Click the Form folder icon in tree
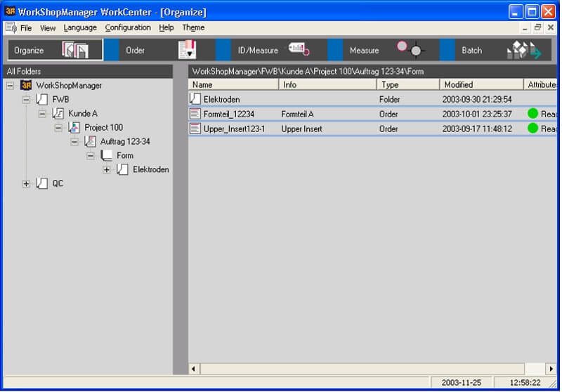This screenshot has height=392, width=562. [x=107, y=155]
